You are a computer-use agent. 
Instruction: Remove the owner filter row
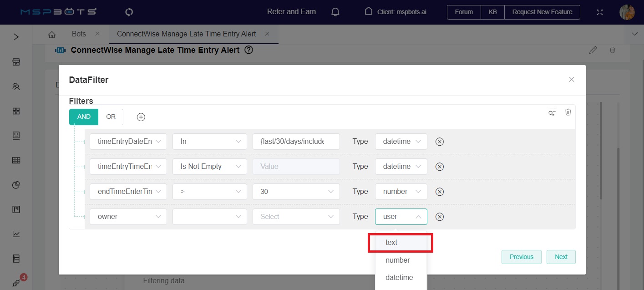click(440, 217)
